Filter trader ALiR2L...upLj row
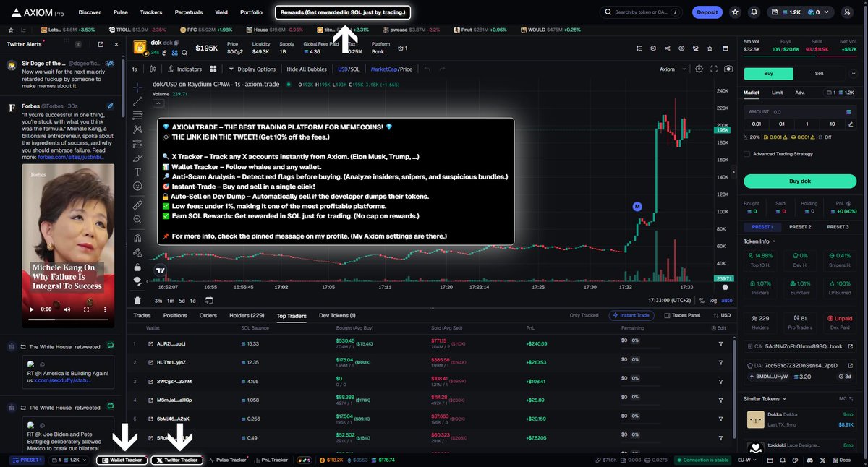This screenshot has width=868, height=467. coord(720,343)
